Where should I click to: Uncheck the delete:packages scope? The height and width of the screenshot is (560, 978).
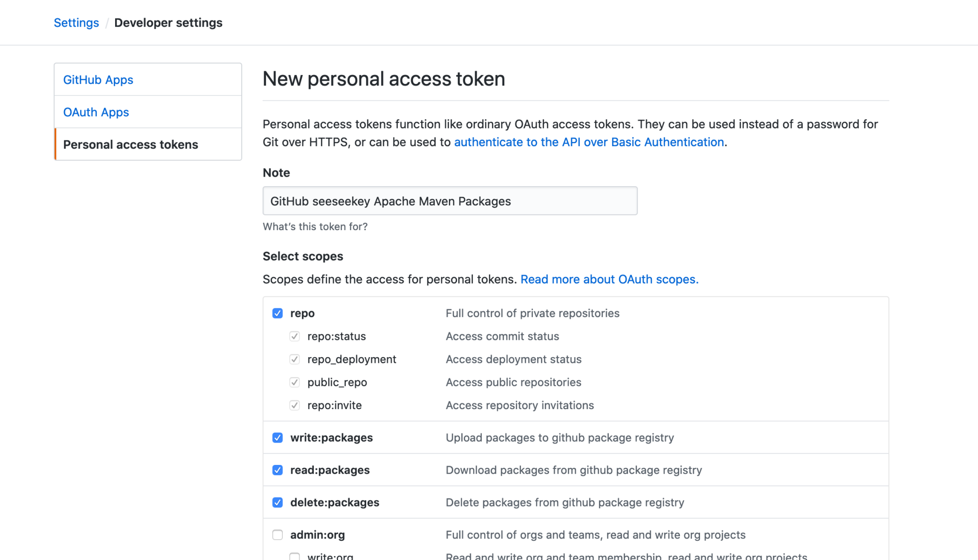[x=277, y=502]
